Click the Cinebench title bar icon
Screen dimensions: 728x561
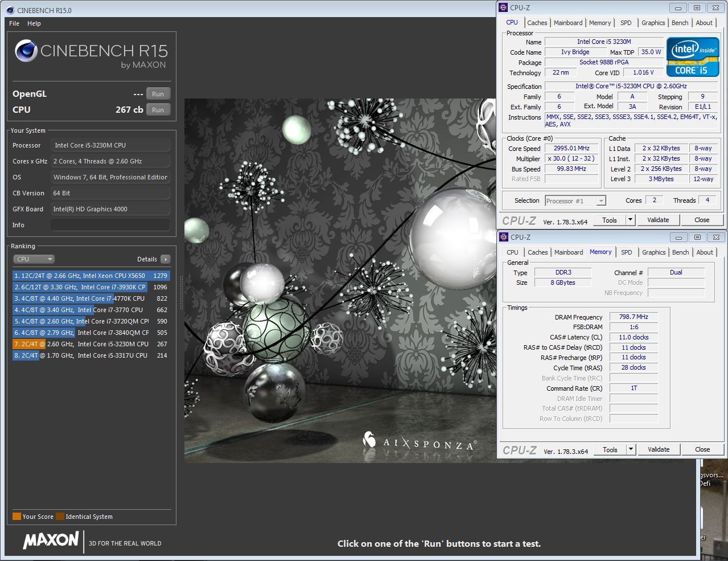[x=10, y=10]
